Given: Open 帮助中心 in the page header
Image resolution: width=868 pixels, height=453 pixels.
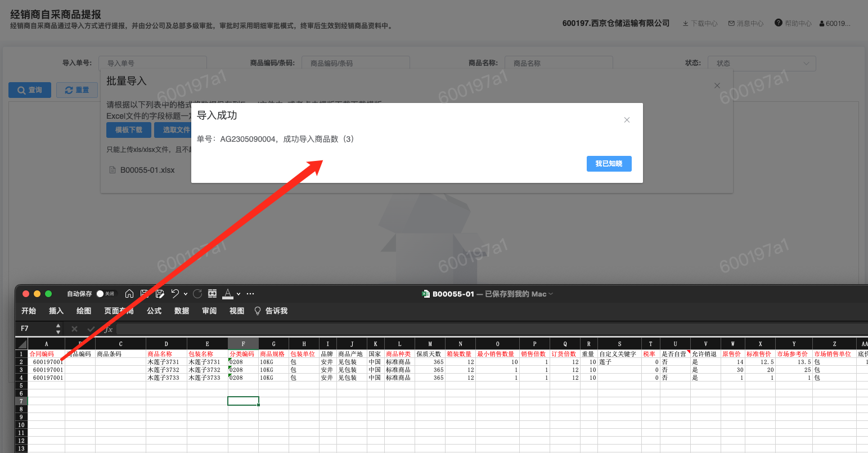Looking at the screenshot, I should (x=793, y=23).
